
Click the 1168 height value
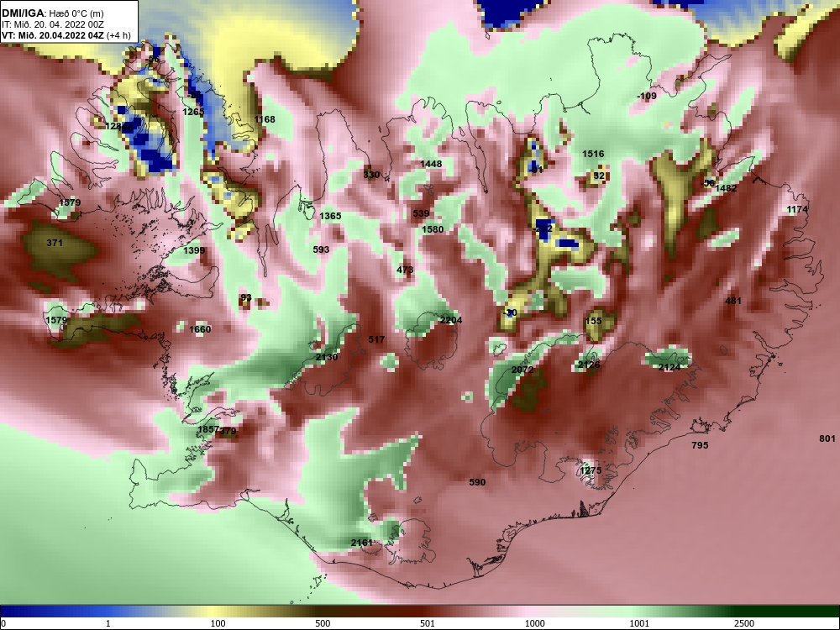click(x=265, y=119)
